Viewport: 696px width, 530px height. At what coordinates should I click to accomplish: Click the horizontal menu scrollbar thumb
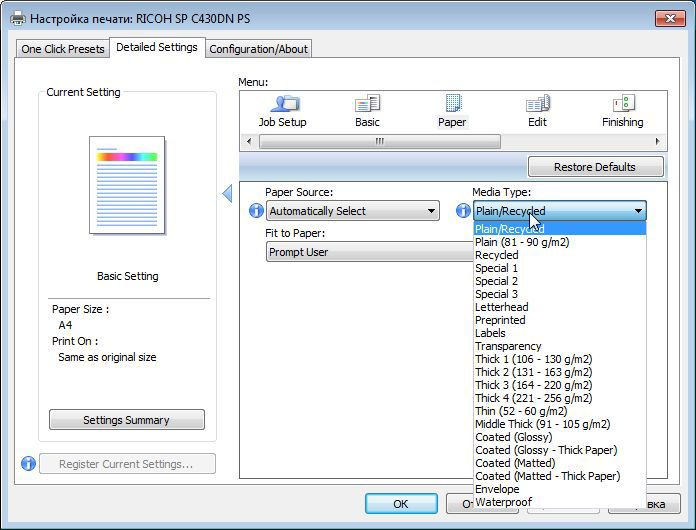[x=380, y=142]
